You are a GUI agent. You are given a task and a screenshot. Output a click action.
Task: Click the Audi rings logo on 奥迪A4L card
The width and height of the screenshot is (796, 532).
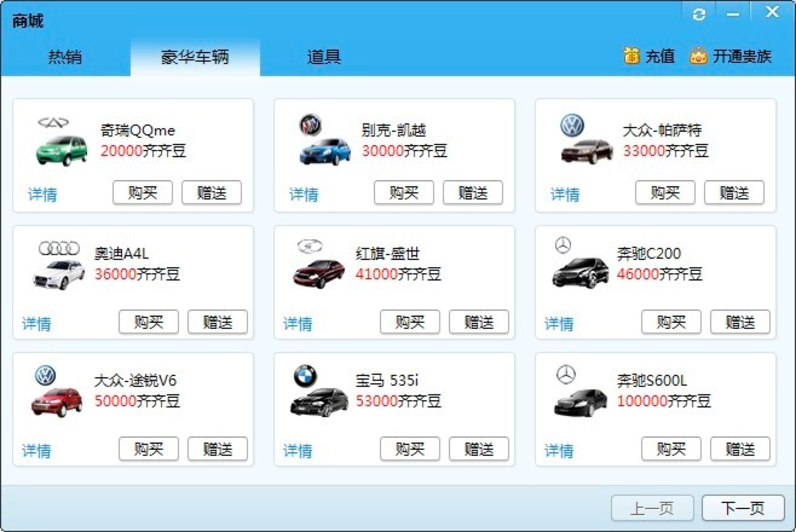(59, 248)
